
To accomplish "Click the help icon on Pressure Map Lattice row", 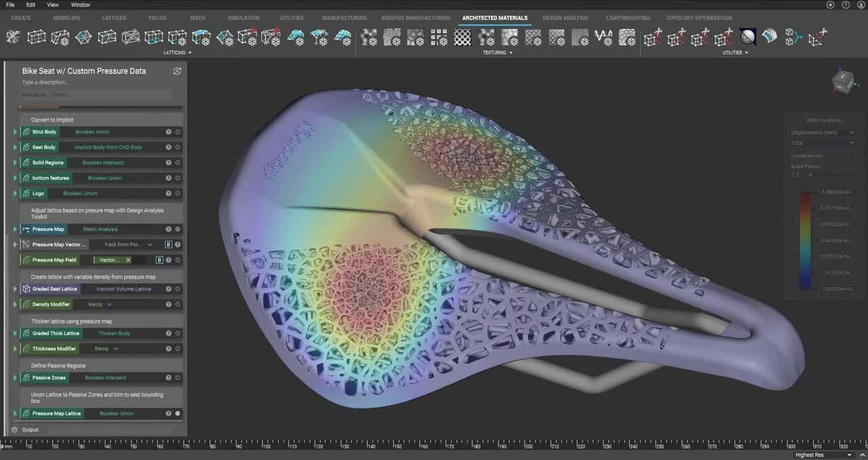I will coord(168,413).
